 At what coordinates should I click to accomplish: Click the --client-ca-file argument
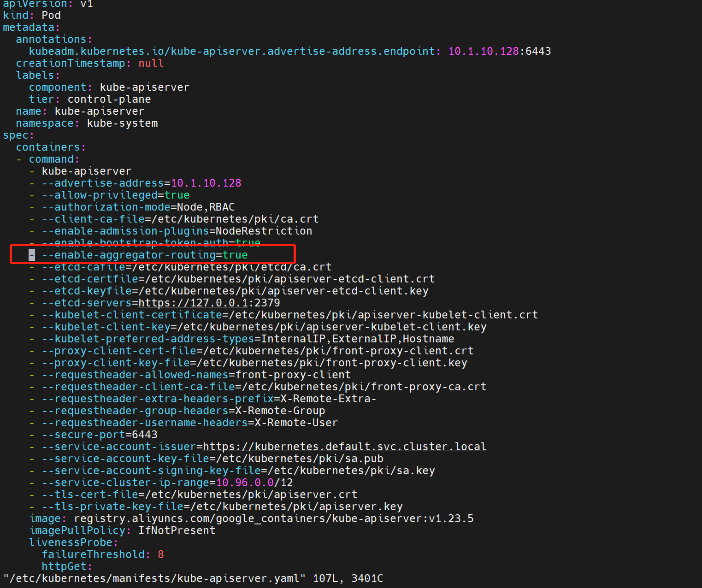(x=180, y=219)
